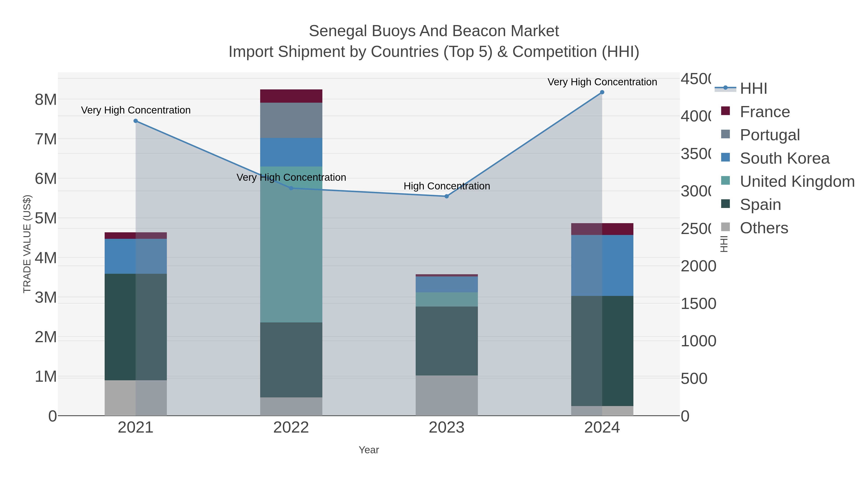This screenshot has width=868, height=488.
Task: Click the 'TRADE VALUE (US$)' axis title
Action: tap(27, 244)
